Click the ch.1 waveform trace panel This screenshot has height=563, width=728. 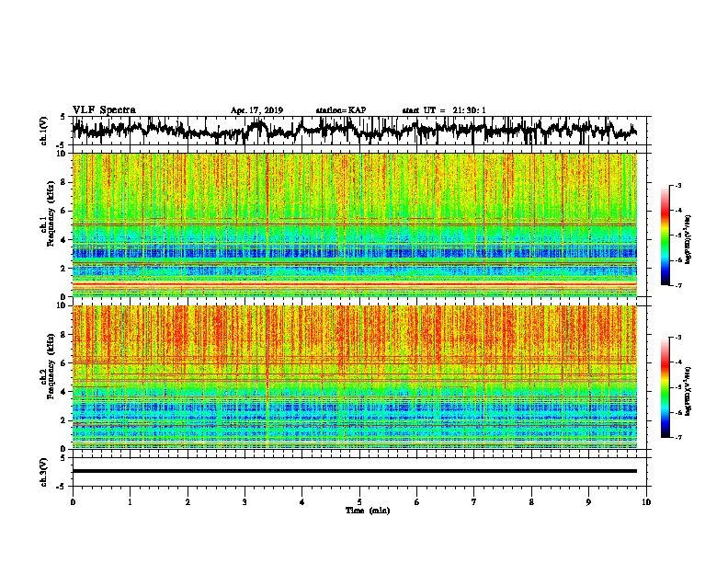pos(359,131)
